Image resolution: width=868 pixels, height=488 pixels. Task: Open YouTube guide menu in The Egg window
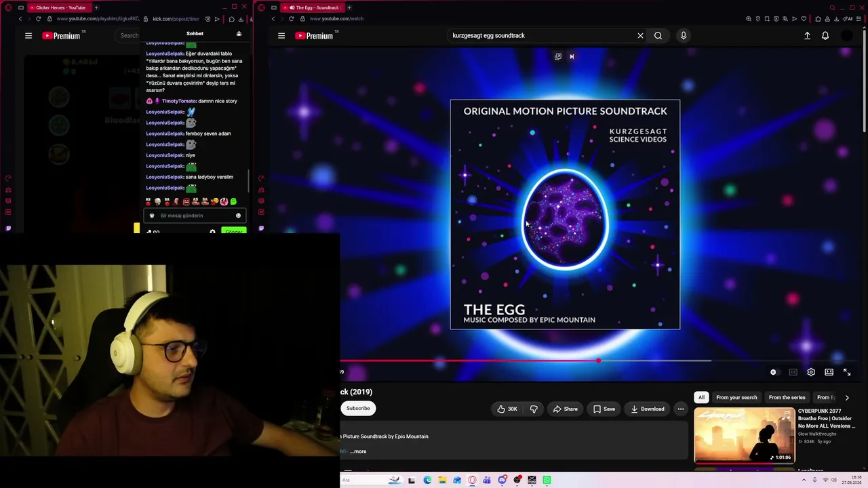pyautogui.click(x=281, y=36)
